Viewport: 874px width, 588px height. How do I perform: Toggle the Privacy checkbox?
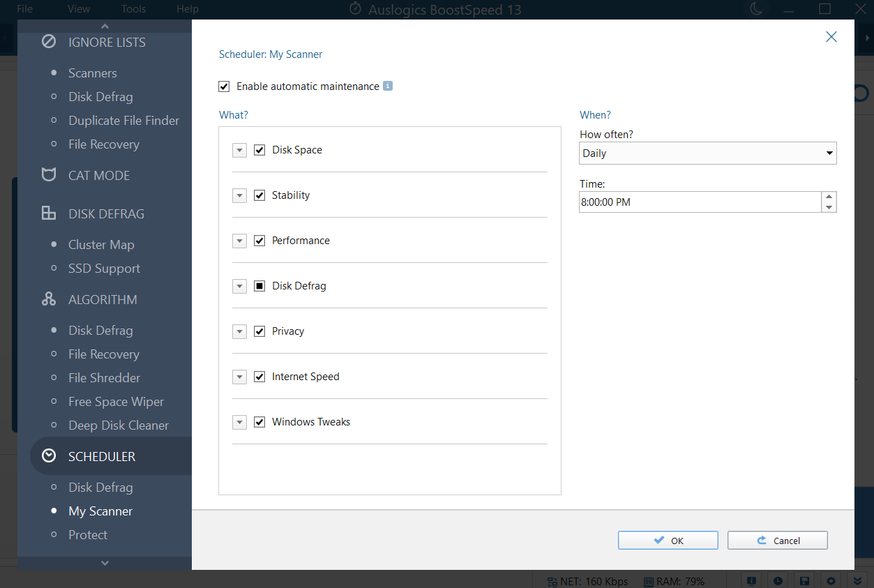point(259,331)
